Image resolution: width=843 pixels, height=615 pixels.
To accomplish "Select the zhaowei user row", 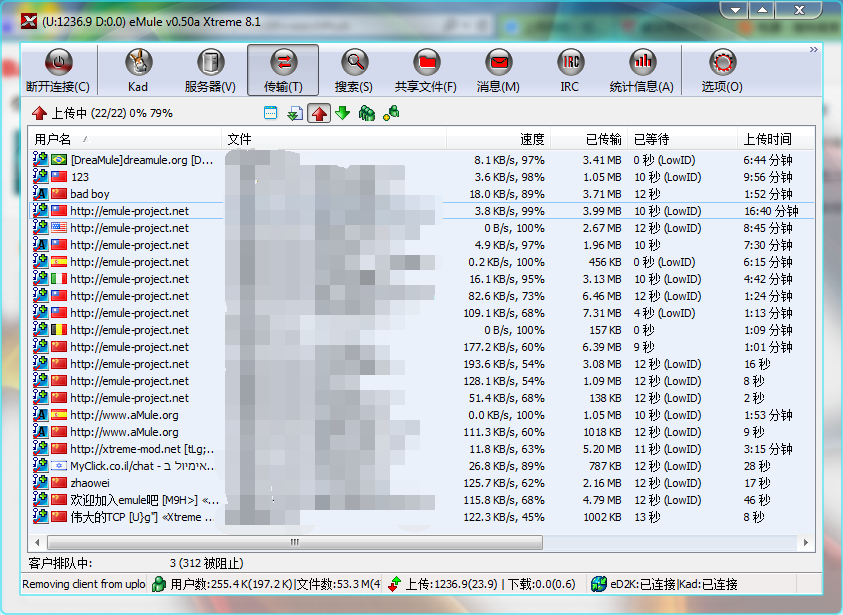I will 422,483.
